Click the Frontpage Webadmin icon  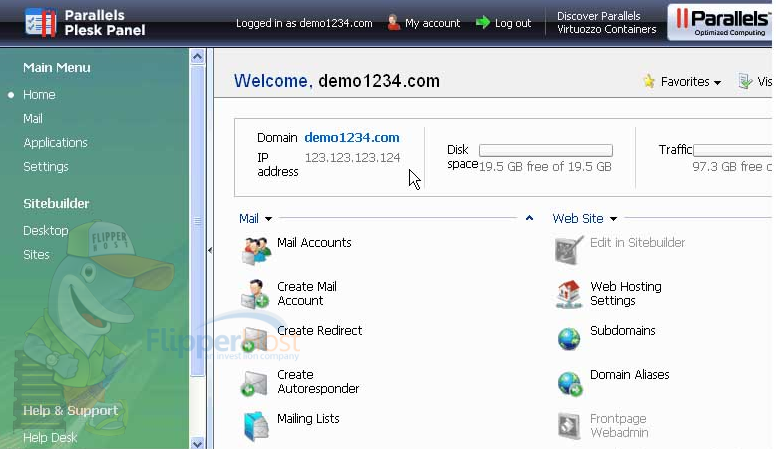coord(569,426)
